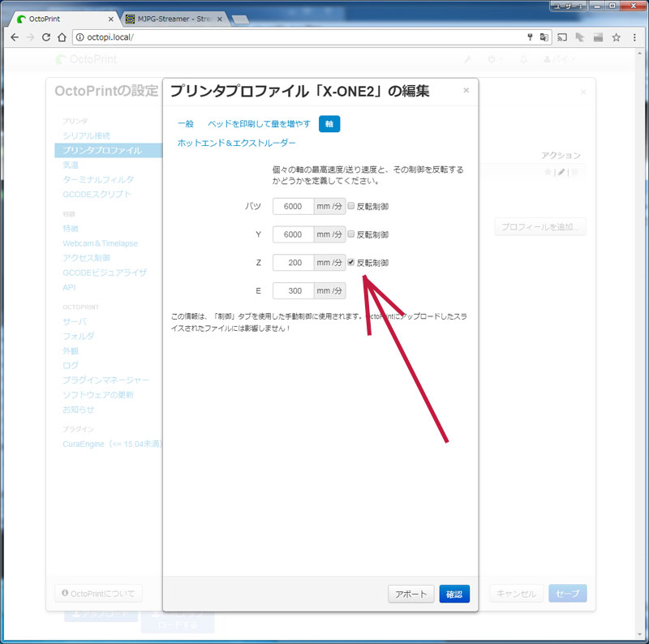
Task: Click the OctoPrintについて button
Action: click(98, 594)
